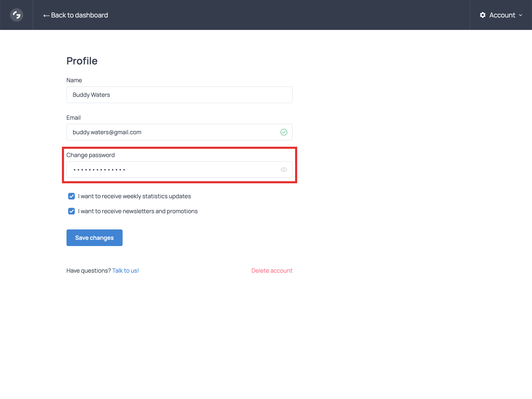Click the newsletters and promotions label text
This screenshot has height=399, width=532.
tap(138, 211)
